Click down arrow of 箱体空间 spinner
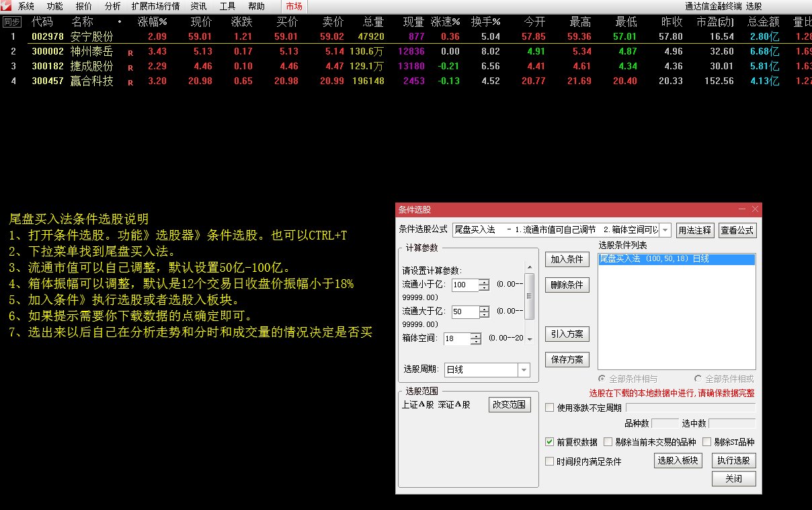The height and width of the screenshot is (510, 812). coord(476,342)
